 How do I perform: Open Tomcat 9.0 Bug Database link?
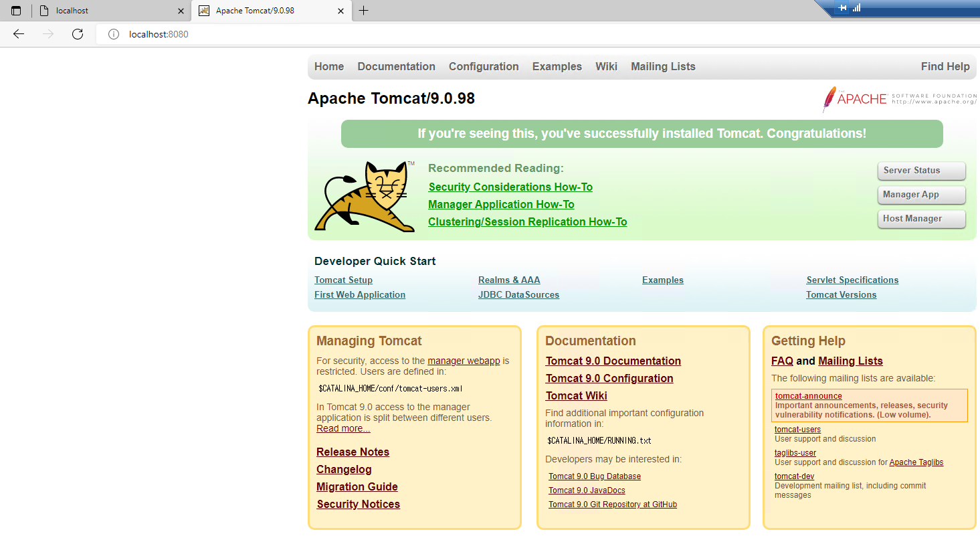pos(595,476)
